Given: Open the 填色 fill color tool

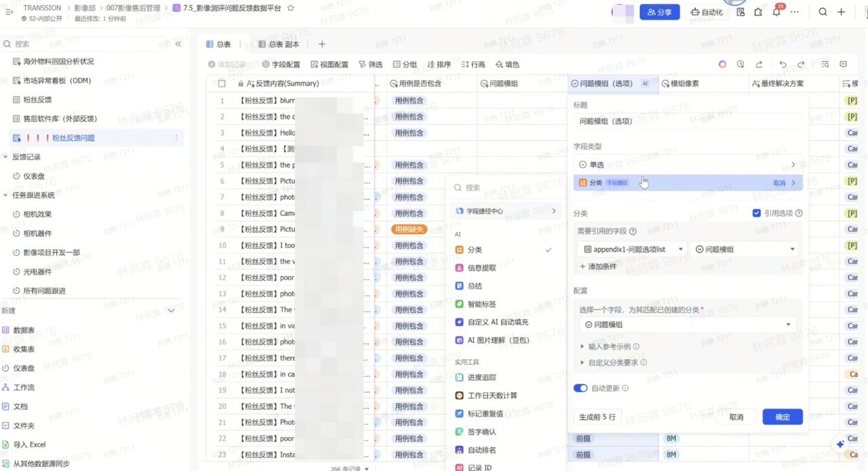Looking at the screenshot, I should click(507, 64).
